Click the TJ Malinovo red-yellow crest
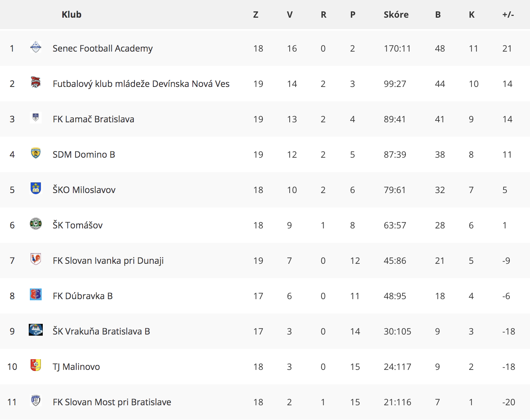The image size is (530, 420). point(36,365)
